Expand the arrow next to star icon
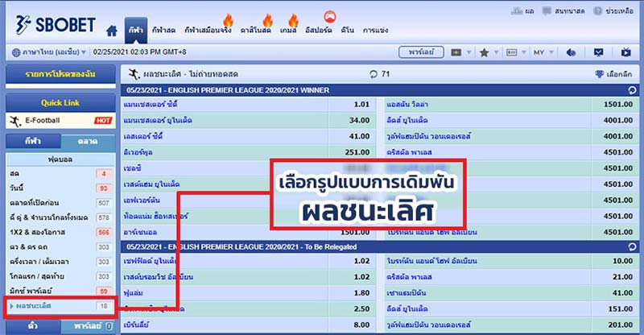The height and width of the screenshot is (335, 644). 496,52
